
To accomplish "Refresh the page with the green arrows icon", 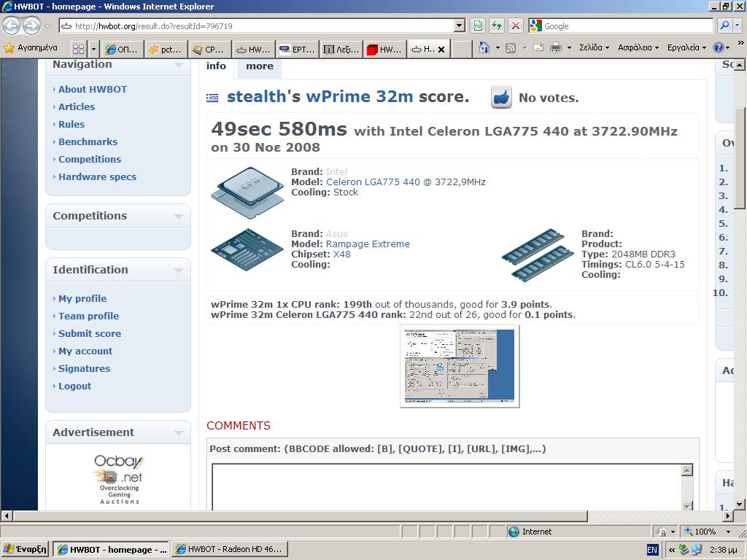I will [497, 26].
